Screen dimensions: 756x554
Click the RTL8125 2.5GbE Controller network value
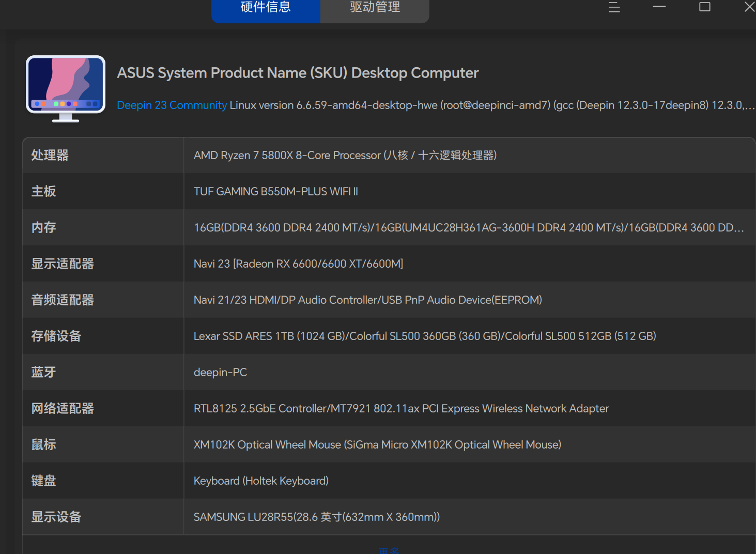click(x=402, y=408)
